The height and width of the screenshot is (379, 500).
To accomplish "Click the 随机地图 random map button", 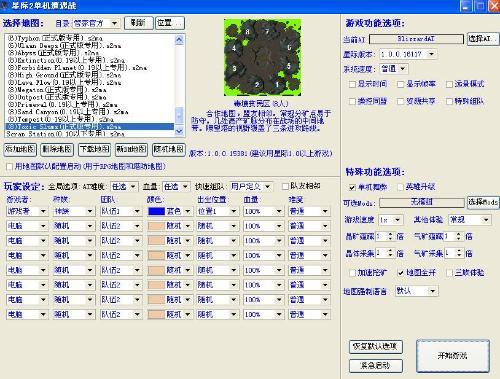I will pos(168,150).
